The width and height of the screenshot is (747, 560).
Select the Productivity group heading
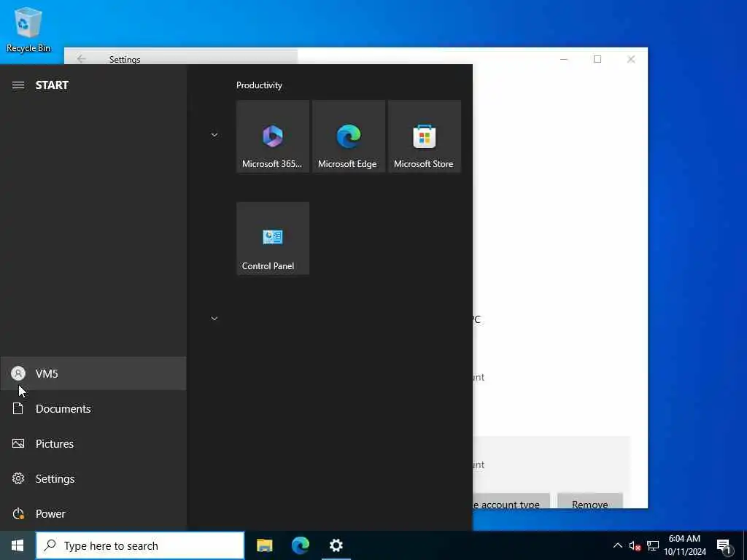259,85
